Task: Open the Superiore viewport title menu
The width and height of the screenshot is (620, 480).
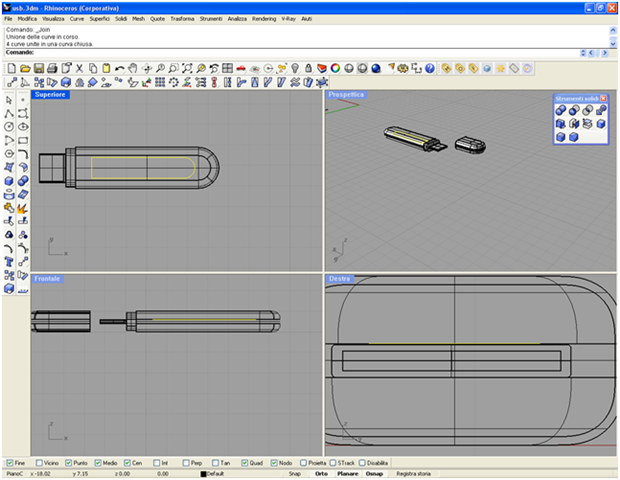Action: 50,94
